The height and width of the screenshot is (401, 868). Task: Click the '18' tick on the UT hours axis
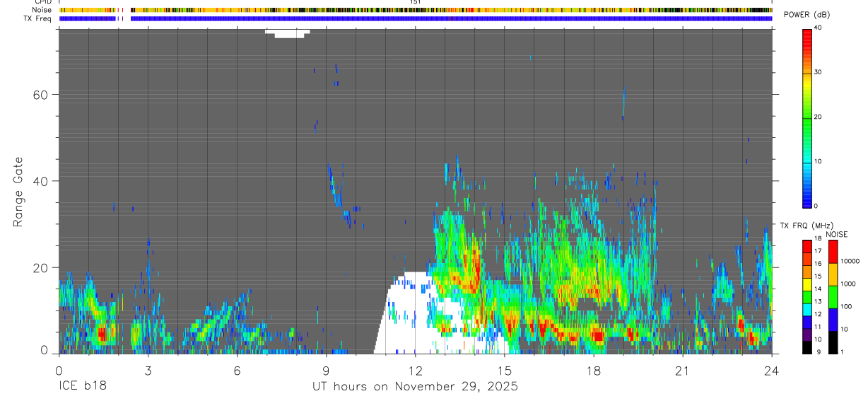[594, 370]
